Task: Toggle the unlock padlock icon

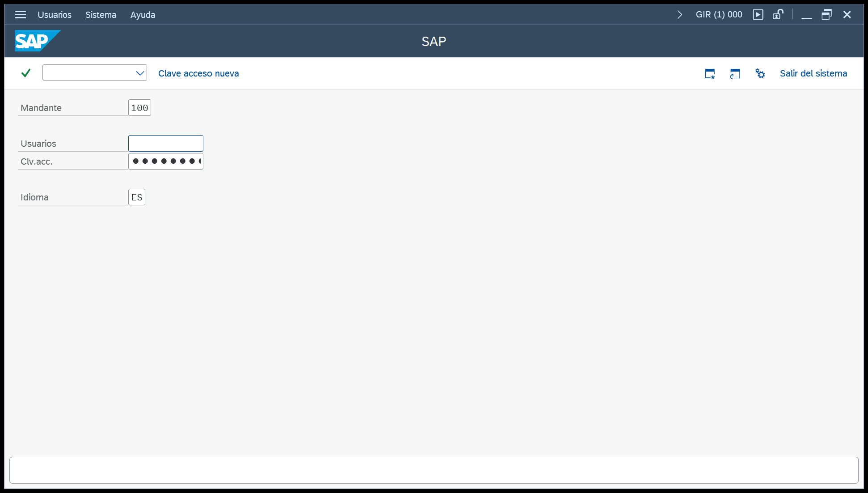Action: [778, 15]
